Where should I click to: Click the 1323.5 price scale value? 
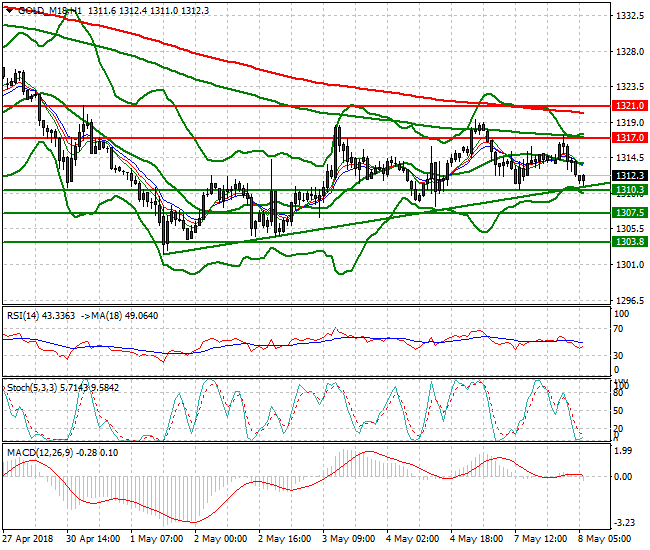click(630, 87)
